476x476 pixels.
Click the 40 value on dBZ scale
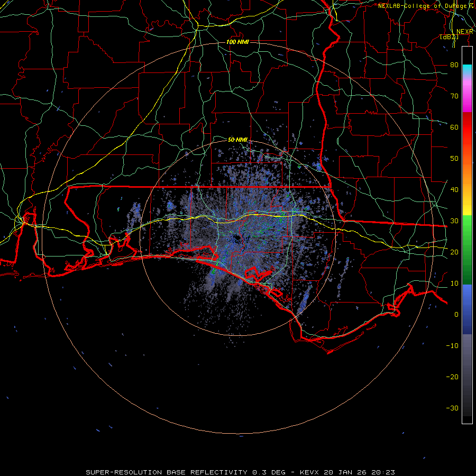click(454, 190)
